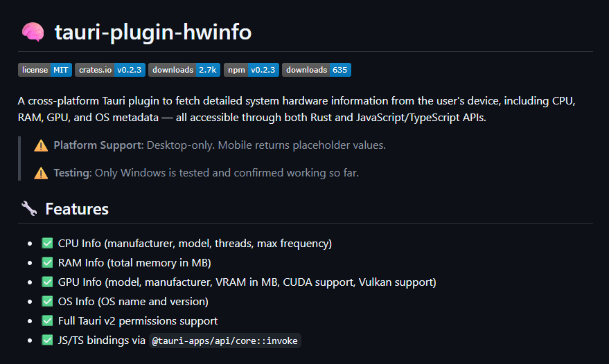Viewport: 609px width, 364px height.
Task: Click the 'GPU Info (model, manufacturer, VRAM...' line
Action: [247, 282]
